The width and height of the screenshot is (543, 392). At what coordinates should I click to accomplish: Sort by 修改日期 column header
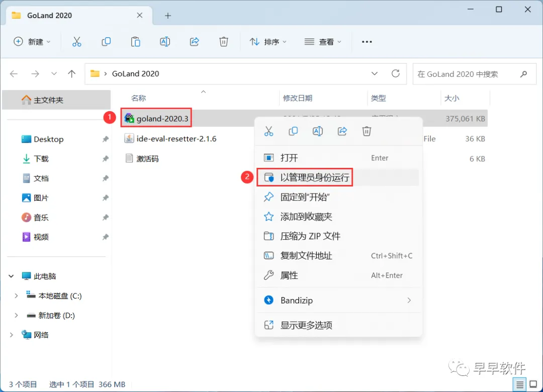coord(298,99)
